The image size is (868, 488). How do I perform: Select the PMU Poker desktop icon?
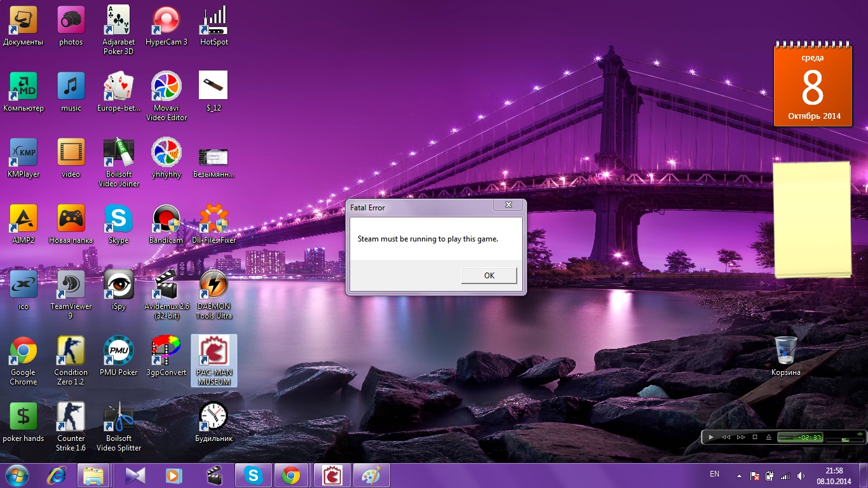[x=119, y=356]
